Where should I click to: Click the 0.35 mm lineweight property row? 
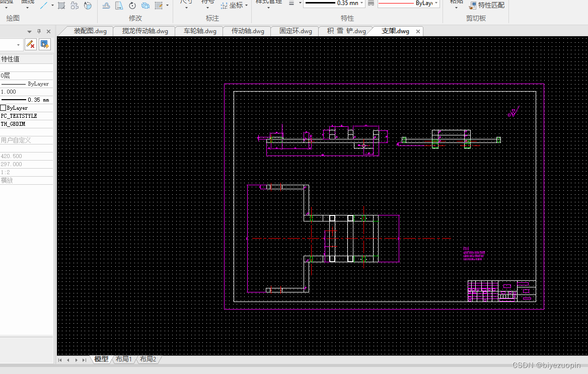coord(26,100)
